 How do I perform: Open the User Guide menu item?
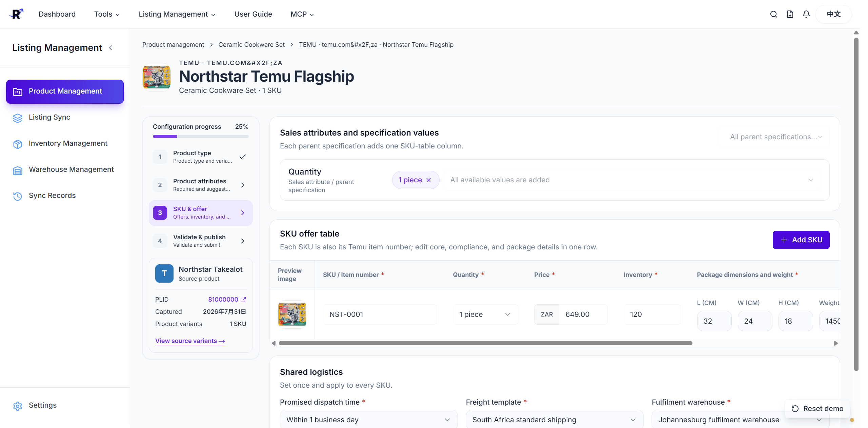click(x=253, y=14)
